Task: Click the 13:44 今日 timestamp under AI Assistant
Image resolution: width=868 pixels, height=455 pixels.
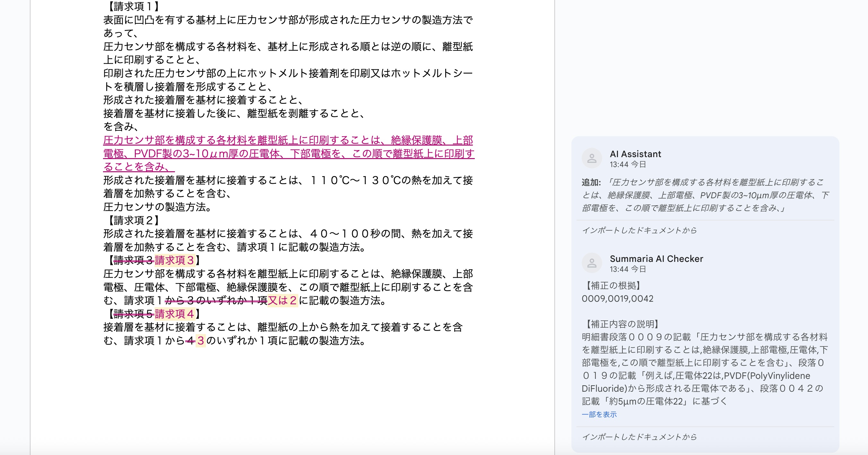Action: click(x=628, y=165)
